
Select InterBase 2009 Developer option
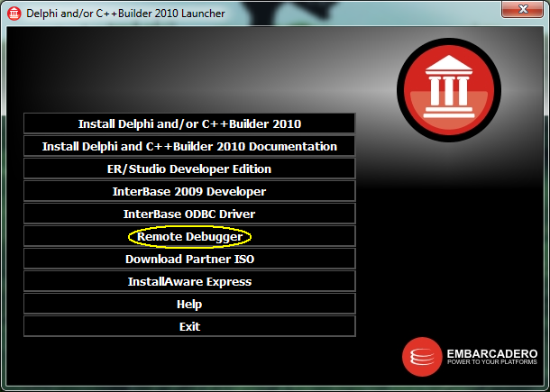pos(189,191)
